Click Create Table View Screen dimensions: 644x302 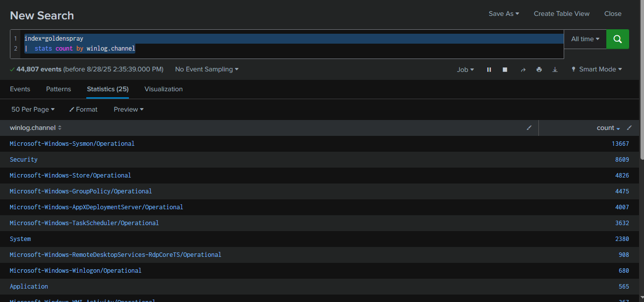(562, 14)
